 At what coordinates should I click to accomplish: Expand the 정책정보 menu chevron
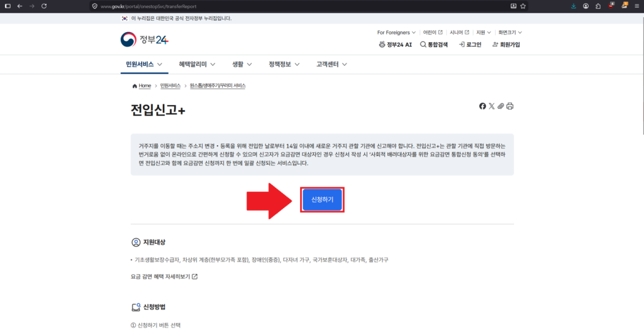297,65
